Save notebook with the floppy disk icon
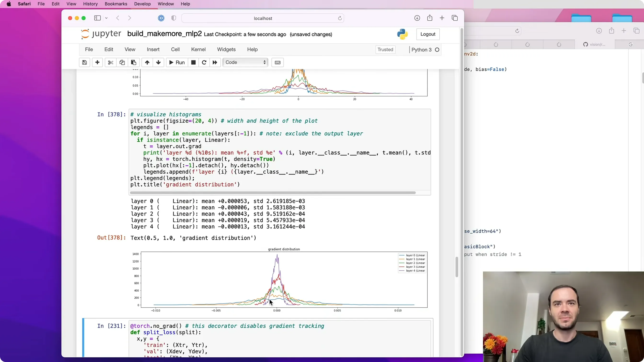Image resolution: width=644 pixels, height=362 pixels. (x=85, y=62)
